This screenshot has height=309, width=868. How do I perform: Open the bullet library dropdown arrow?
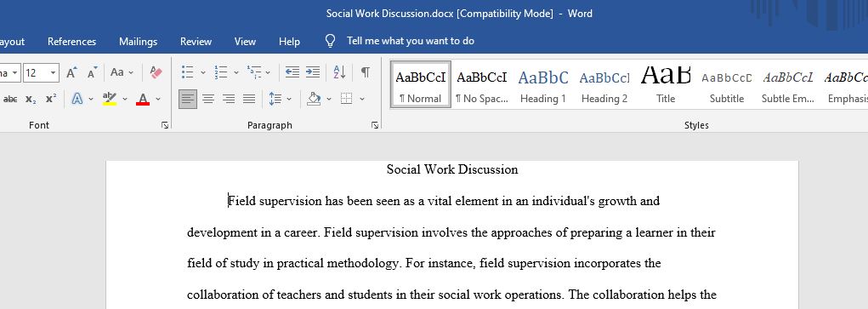coord(202,72)
